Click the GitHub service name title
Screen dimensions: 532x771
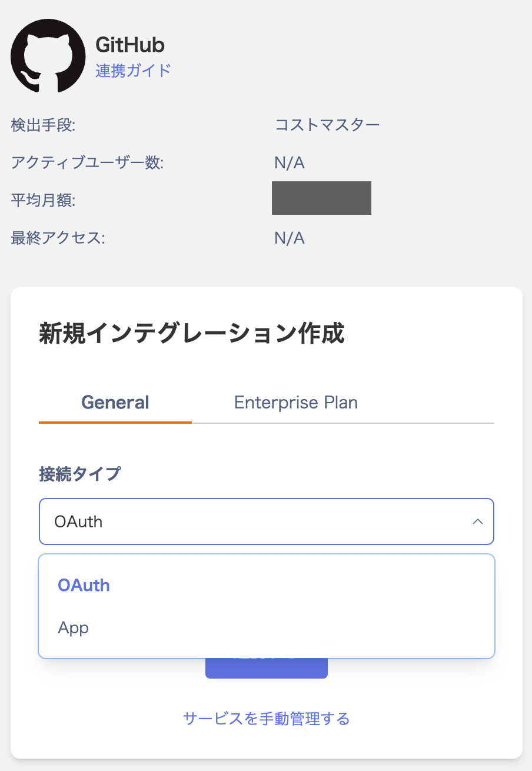[x=130, y=45]
